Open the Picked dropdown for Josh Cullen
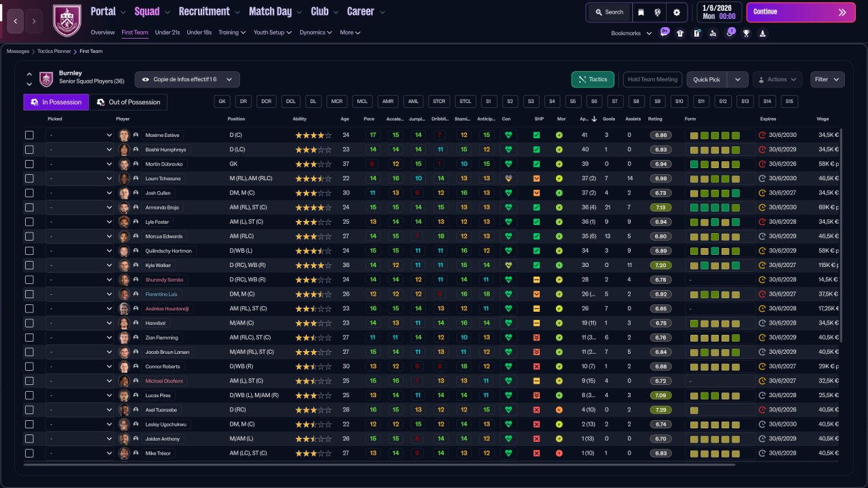Image resolution: width=868 pixels, height=488 pixels. pos(80,193)
